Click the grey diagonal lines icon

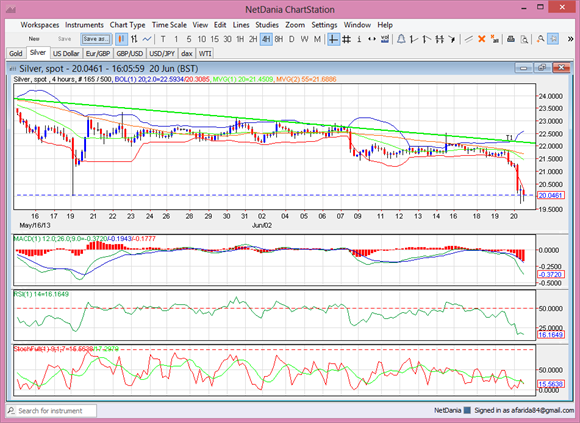pos(469,39)
